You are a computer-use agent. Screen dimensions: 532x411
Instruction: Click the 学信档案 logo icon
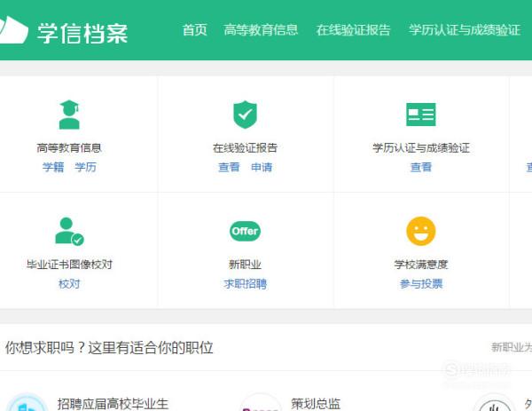point(13,30)
